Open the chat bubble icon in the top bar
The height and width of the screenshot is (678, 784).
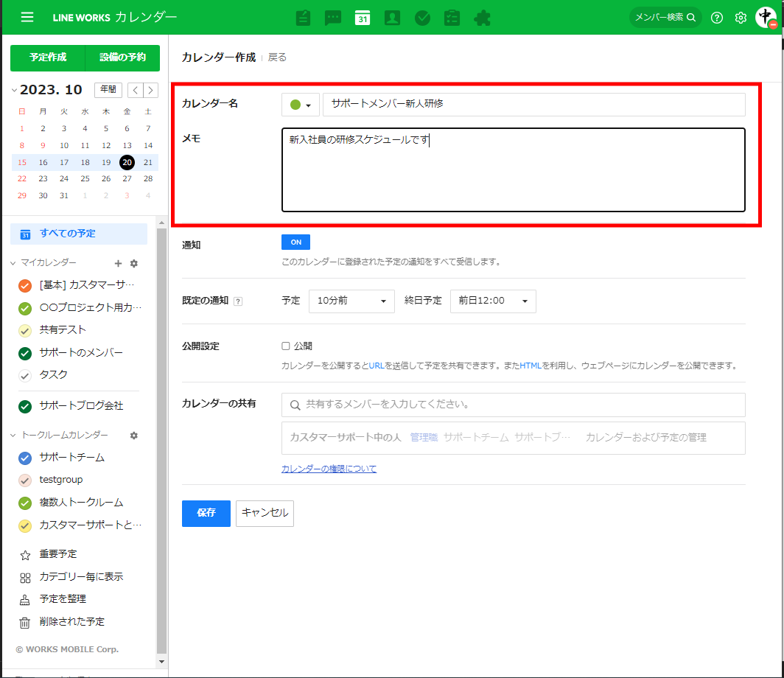[x=333, y=18]
